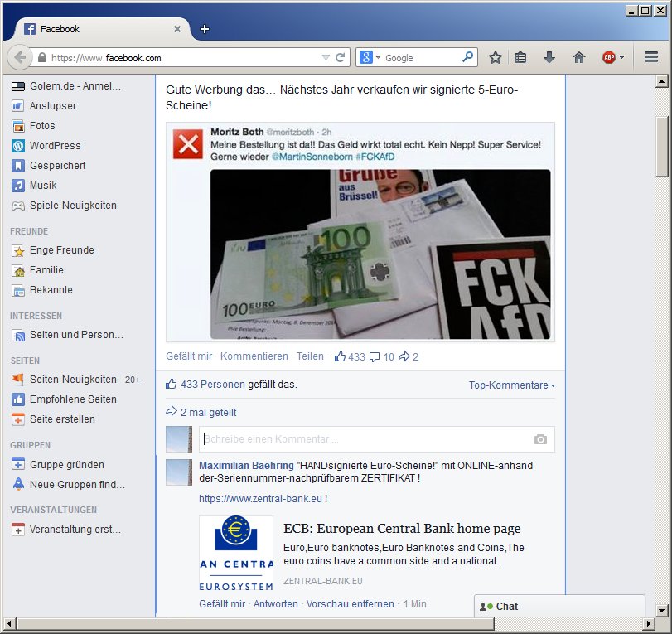Click the Anstupser icon in sidebar
Image resolution: width=672 pixels, height=634 pixels.
[18, 106]
